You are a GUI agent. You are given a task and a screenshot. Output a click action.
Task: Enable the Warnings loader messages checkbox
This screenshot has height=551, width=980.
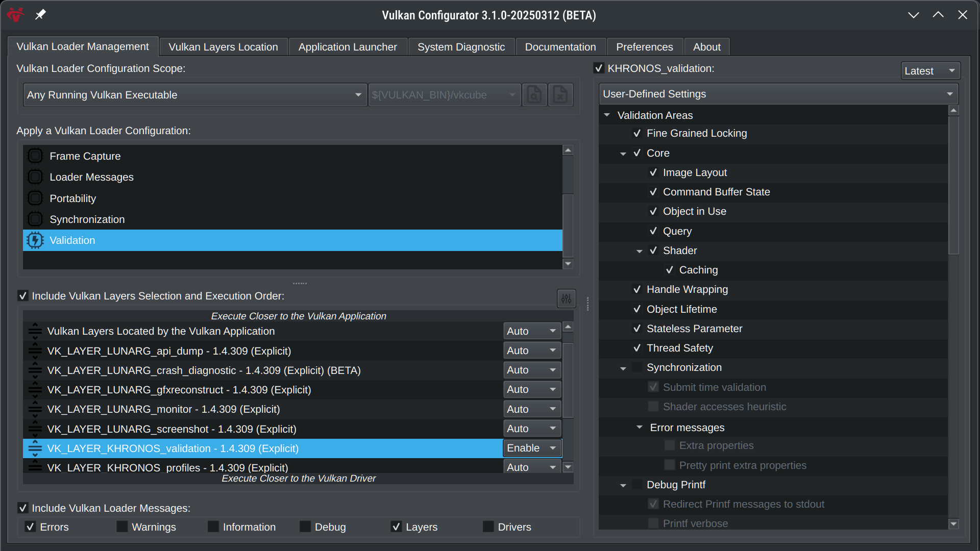pos(122,527)
